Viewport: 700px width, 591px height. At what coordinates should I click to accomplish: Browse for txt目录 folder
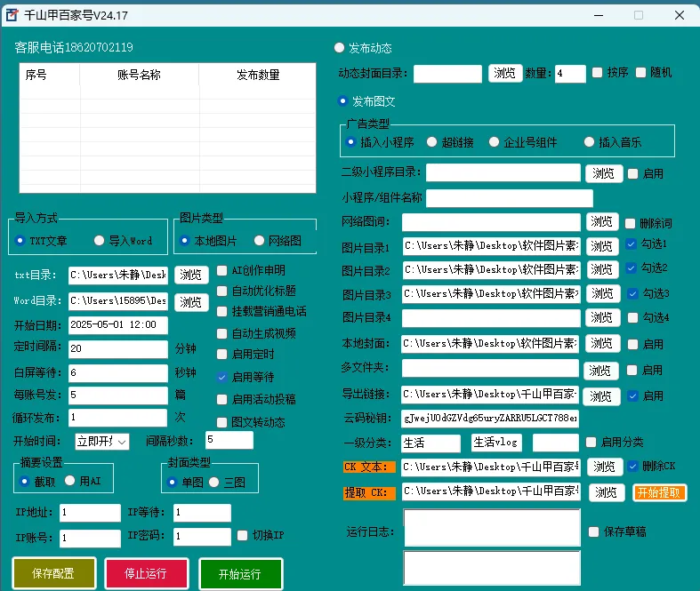click(x=191, y=275)
